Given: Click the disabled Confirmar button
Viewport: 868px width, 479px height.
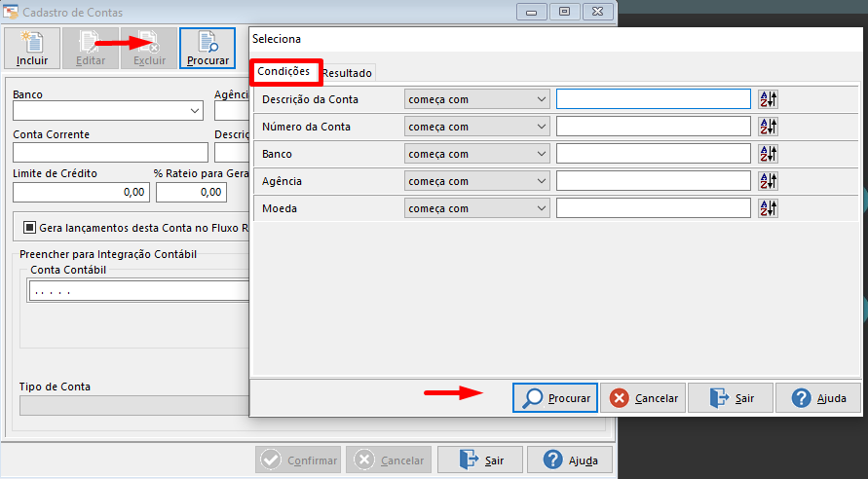Looking at the screenshot, I should tap(298, 461).
